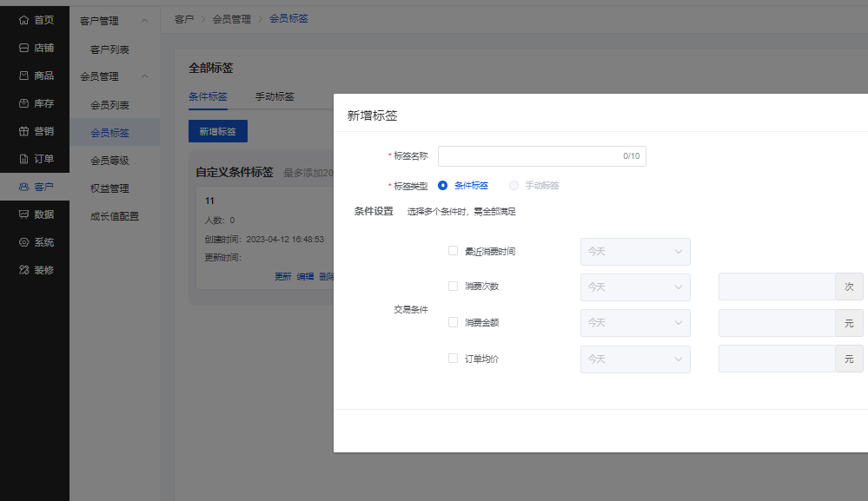Click the 商品 label in the left navigation

coord(43,76)
